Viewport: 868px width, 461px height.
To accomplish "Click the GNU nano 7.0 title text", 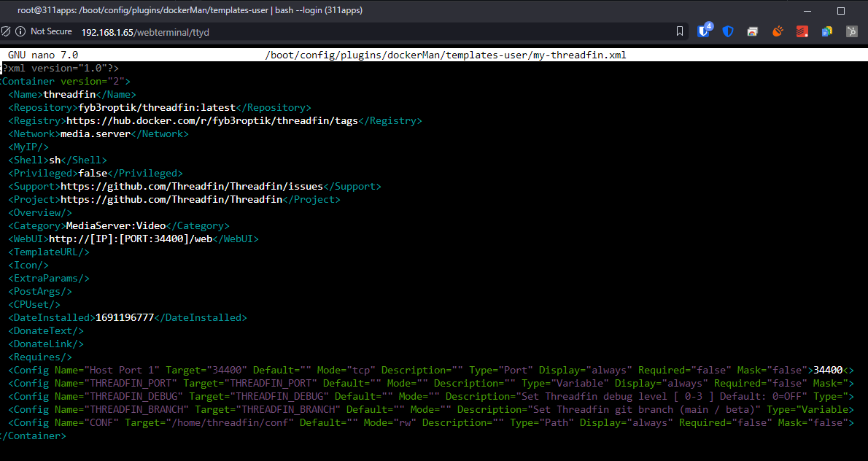I will pyautogui.click(x=42, y=55).
